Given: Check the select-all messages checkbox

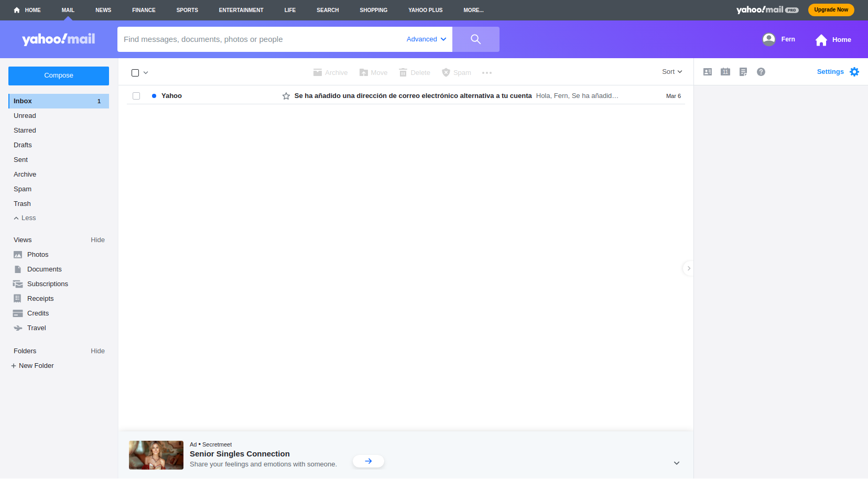Looking at the screenshot, I should (x=135, y=73).
